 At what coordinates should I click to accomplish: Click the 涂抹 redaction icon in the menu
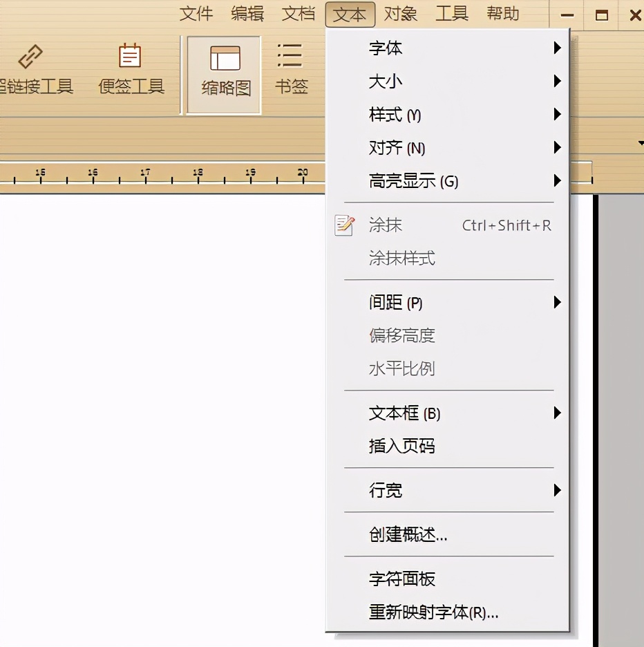(x=343, y=225)
